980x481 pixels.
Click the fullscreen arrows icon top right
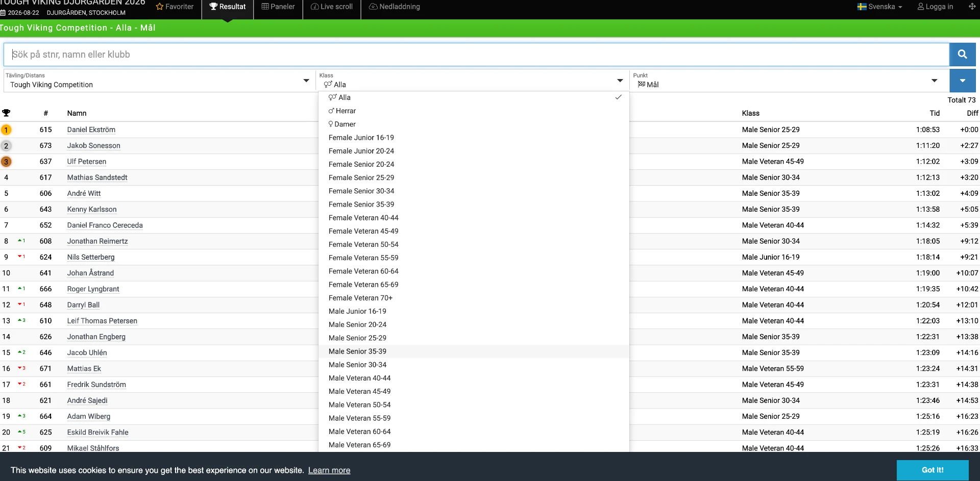pyautogui.click(x=972, y=7)
